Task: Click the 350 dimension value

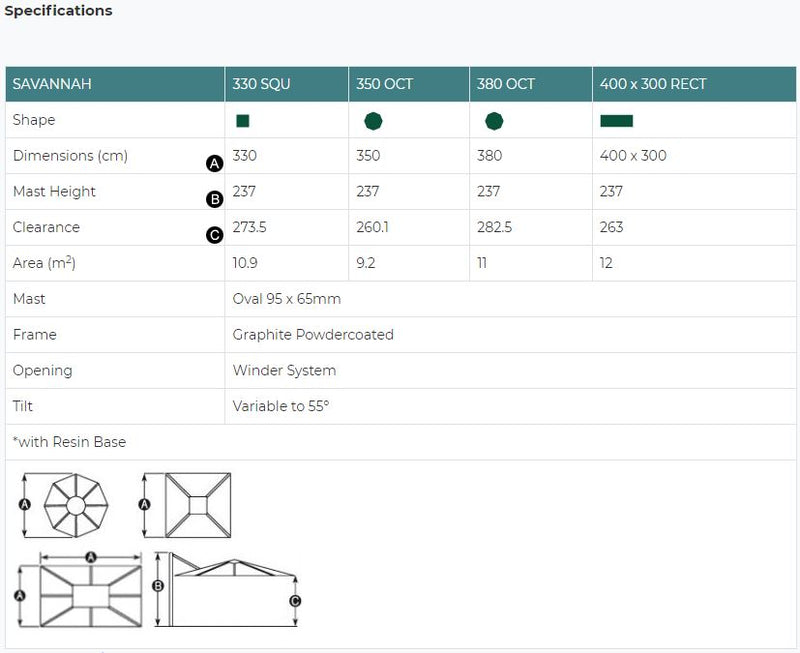Action: (x=368, y=156)
